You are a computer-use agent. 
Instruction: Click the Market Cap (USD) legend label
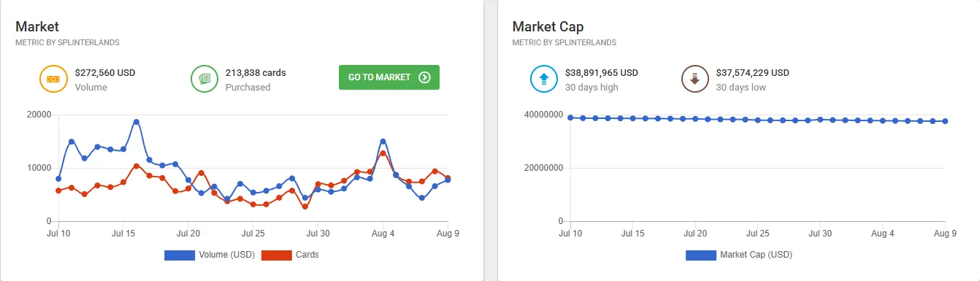click(x=756, y=255)
